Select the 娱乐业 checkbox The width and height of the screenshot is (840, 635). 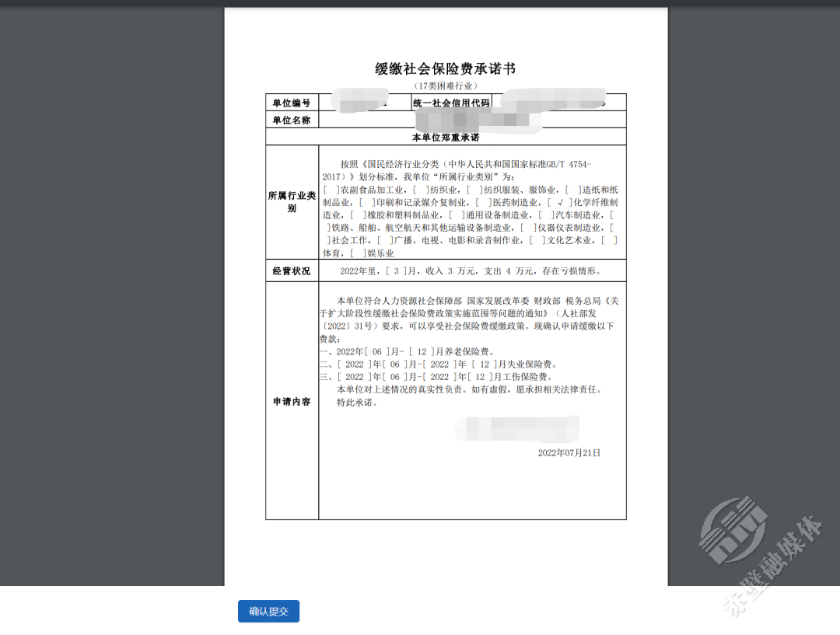(358, 253)
